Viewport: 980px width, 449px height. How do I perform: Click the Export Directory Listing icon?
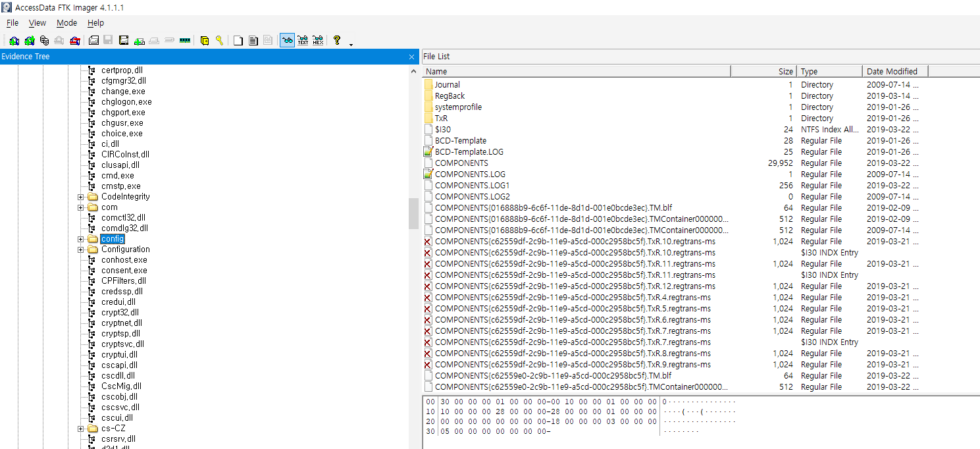point(268,40)
